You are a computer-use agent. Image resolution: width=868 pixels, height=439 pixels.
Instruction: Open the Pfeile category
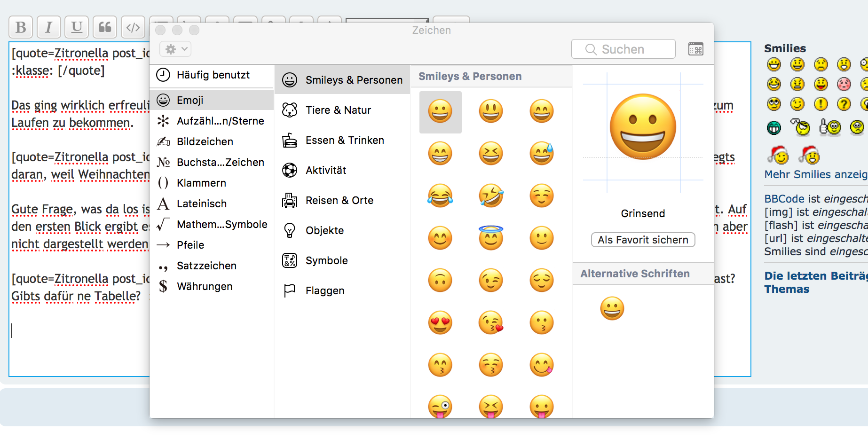190,245
